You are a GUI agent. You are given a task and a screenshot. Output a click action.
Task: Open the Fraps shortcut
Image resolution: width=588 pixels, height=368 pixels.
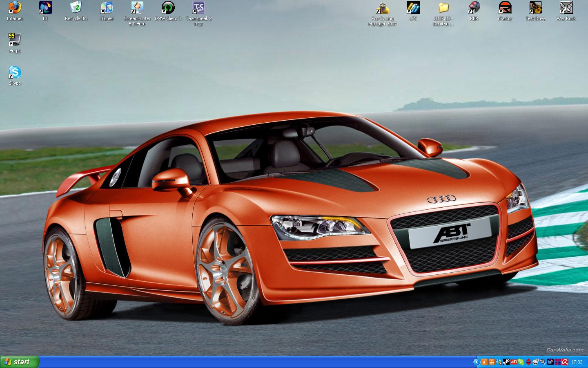coord(15,43)
